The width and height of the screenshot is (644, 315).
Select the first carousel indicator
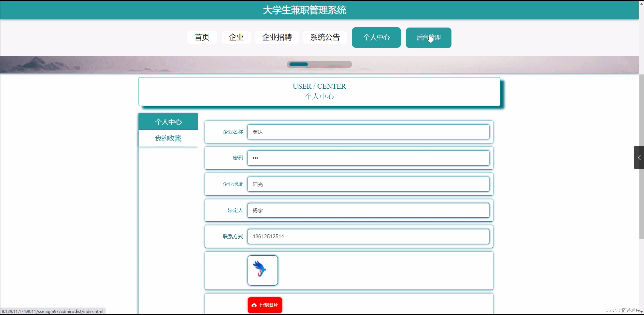(298, 64)
